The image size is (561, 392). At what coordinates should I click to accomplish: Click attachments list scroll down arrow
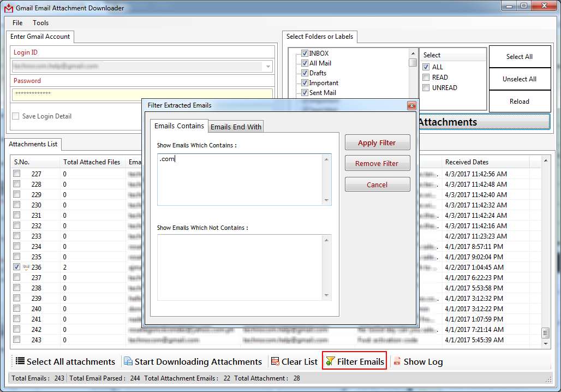coord(546,343)
